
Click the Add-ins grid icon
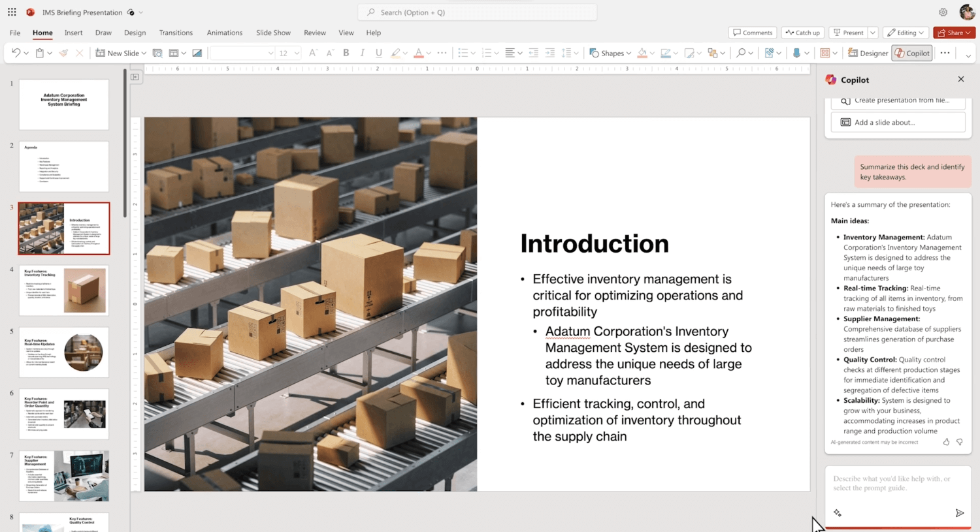[825, 53]
